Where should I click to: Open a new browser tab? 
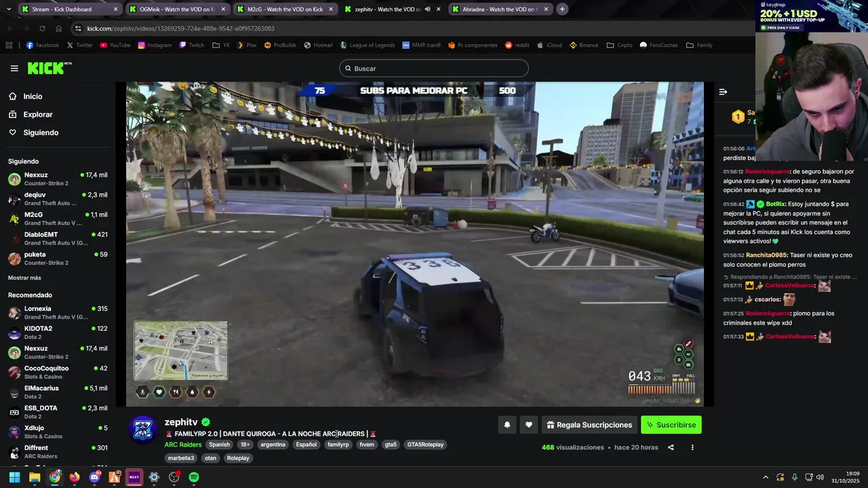point(562,9)
